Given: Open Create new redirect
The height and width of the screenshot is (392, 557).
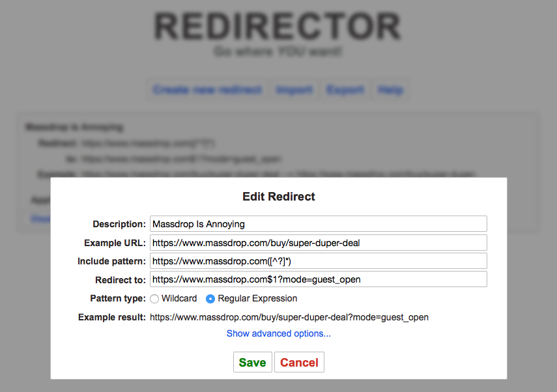Looking at the screenshot, I should click(207, 90).
